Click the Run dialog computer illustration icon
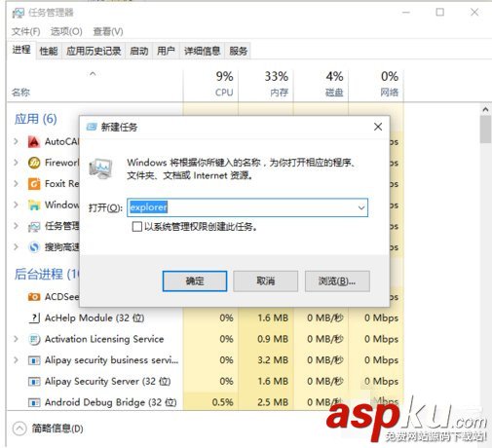The height and width of the screenshot is (448, 492). click(101, 168)
